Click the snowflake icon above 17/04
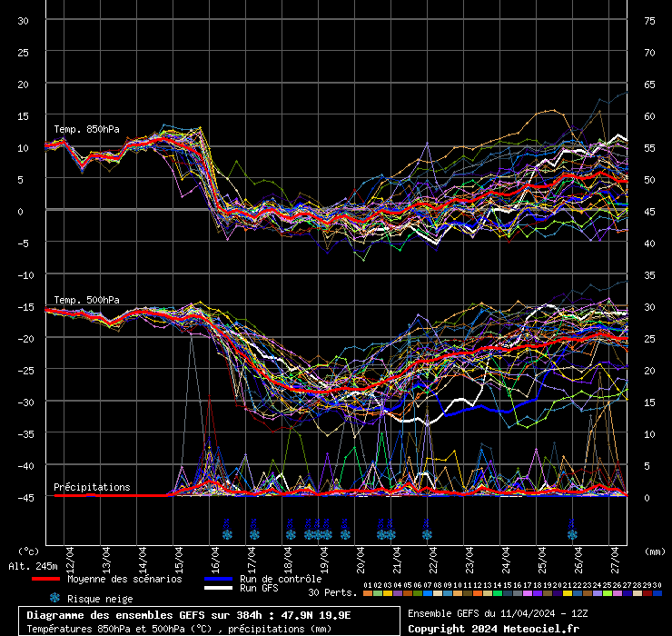 (254, 534)
